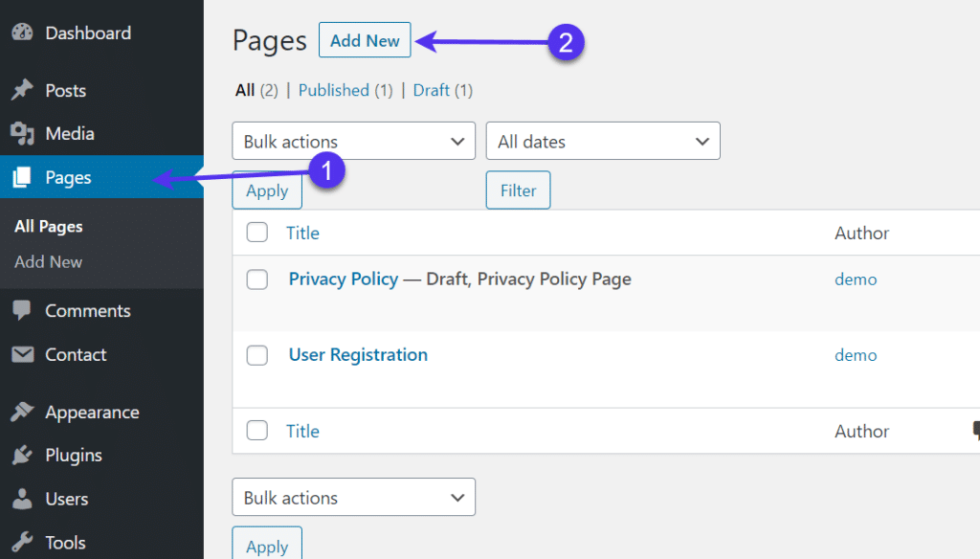Check the Privacy Policy row checkbox
Viewport: 980px width, 559px height.
coord(256,279)
